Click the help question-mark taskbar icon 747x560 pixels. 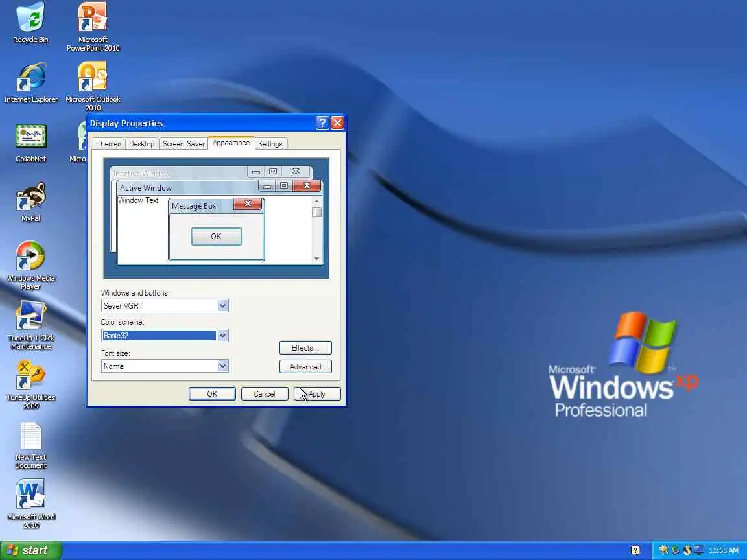pos(635,550)
